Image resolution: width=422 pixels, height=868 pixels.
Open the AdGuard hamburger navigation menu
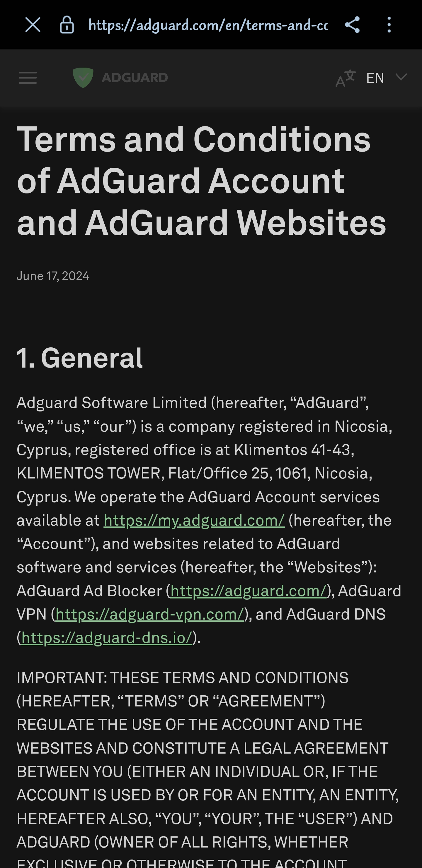pyautogui.click(x=28, y=78)
